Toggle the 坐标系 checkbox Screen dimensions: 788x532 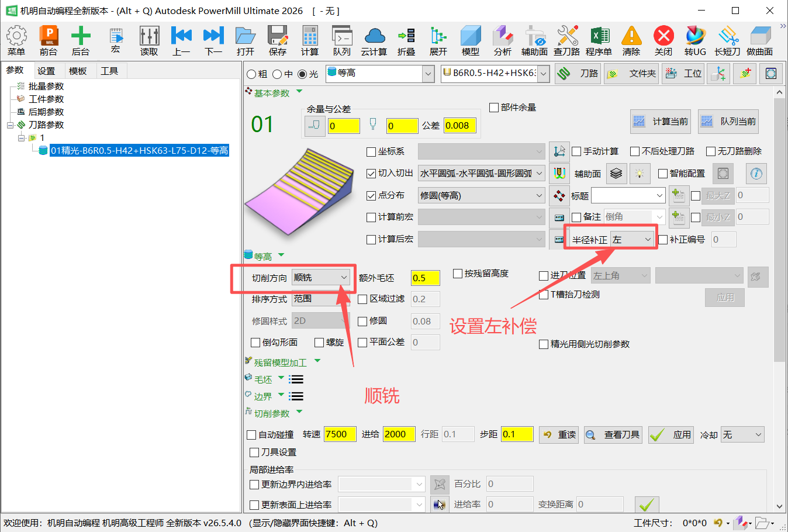pyautogui.click(x=371, y=152)
